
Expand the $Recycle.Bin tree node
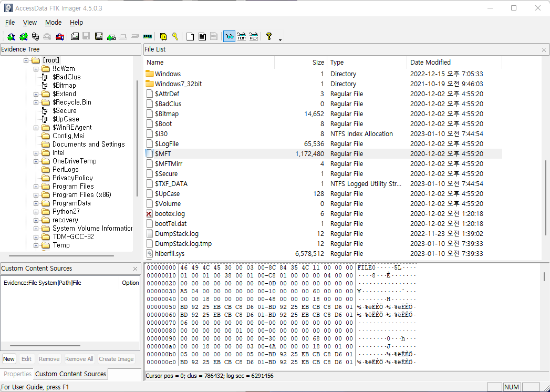pos(36,102)
